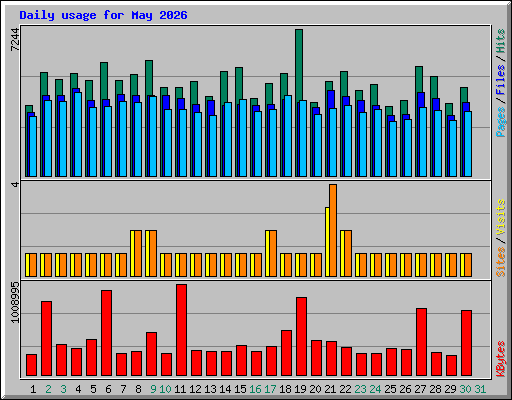Select the tallest green Hits bar on day 19

click(299, 65)
